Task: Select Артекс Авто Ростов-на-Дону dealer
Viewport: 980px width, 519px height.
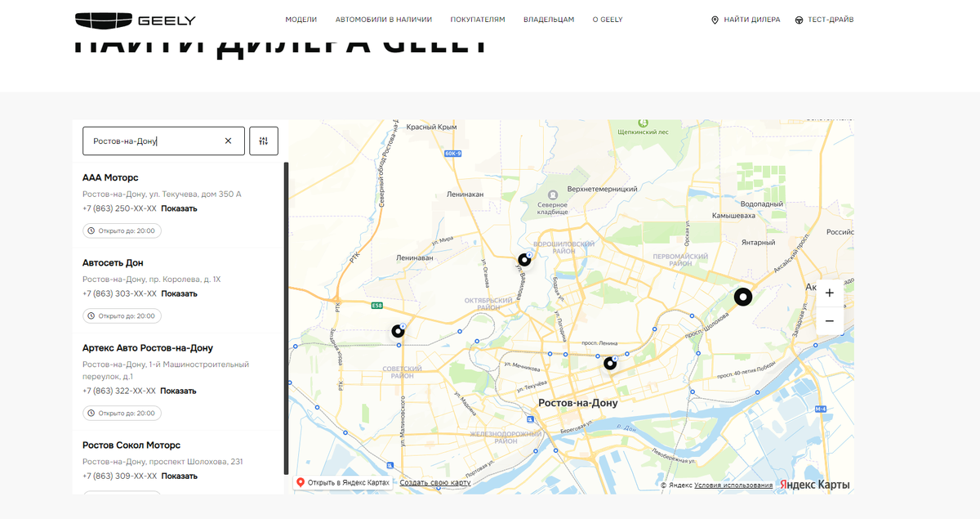Action: coord(148,347)
